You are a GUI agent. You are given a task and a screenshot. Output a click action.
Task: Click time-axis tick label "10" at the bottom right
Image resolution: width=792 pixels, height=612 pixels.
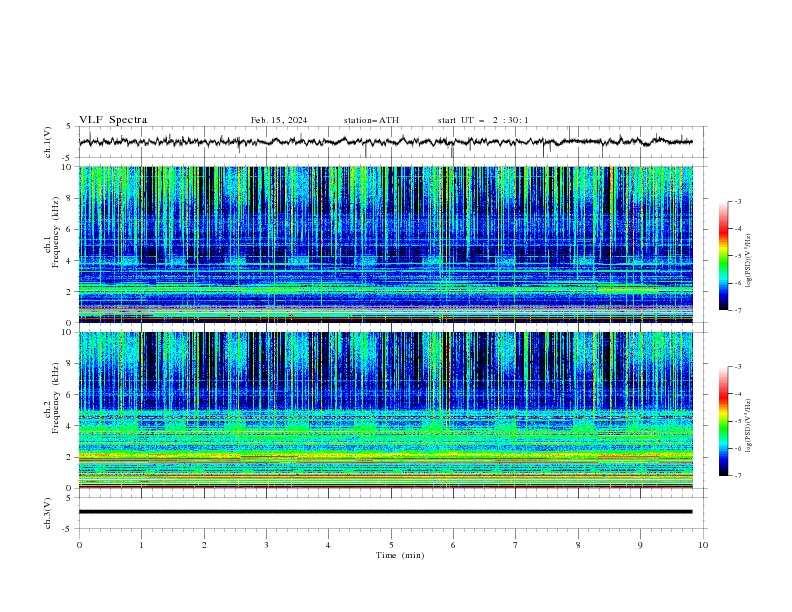click(x=703, y=545)
